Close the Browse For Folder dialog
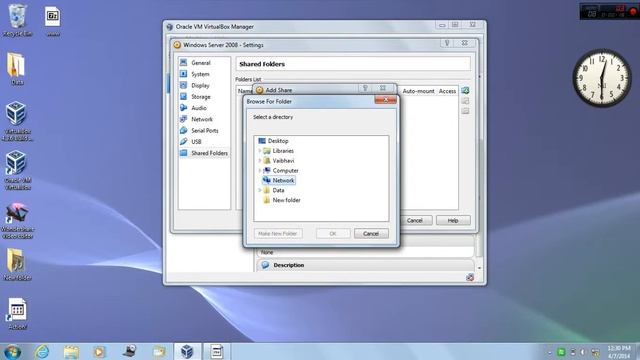This screenshot has width=640, height=360. click(x=385, y=100)
